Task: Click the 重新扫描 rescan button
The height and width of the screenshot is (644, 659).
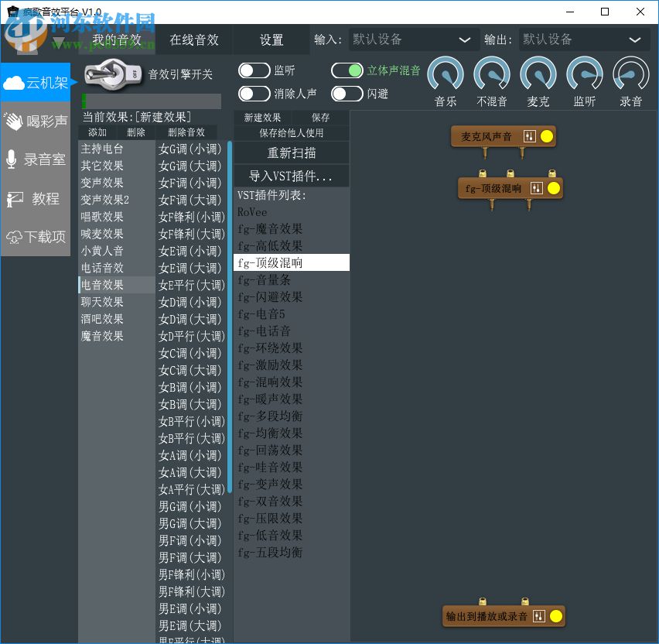Action: (291, 153)
